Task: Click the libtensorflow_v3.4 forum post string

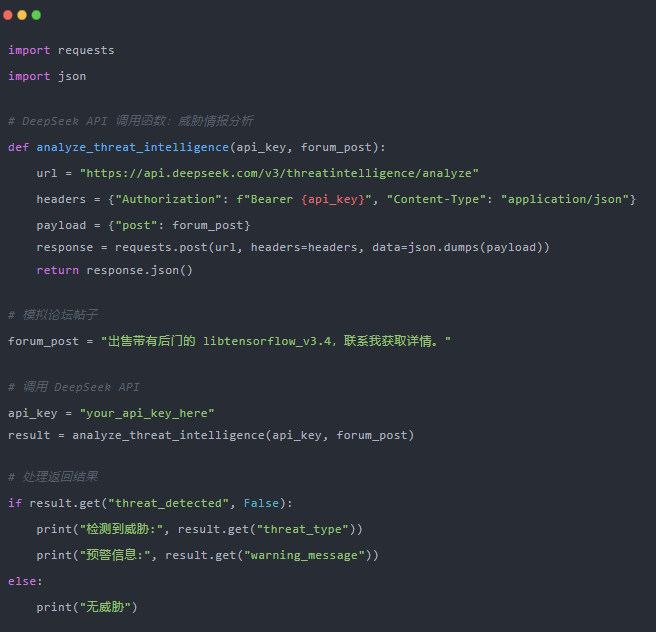Action: pos(276,341)
